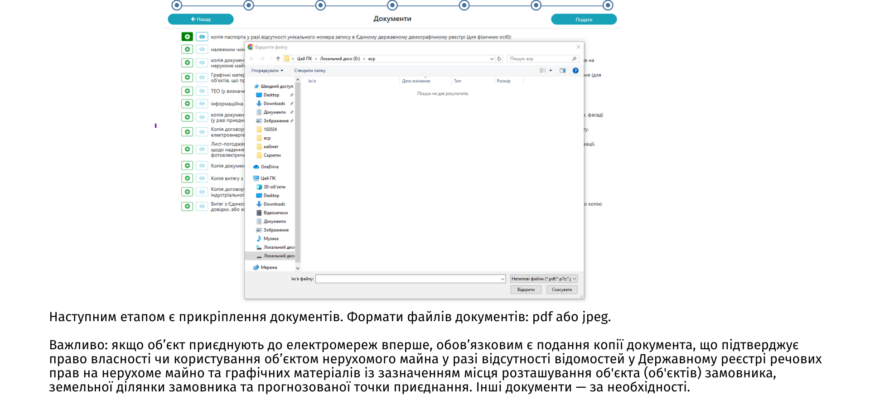The height and width of the screenshot is (400, 870).
Task: Expand the address bar path dropdown
Action: tap(492, 58)
